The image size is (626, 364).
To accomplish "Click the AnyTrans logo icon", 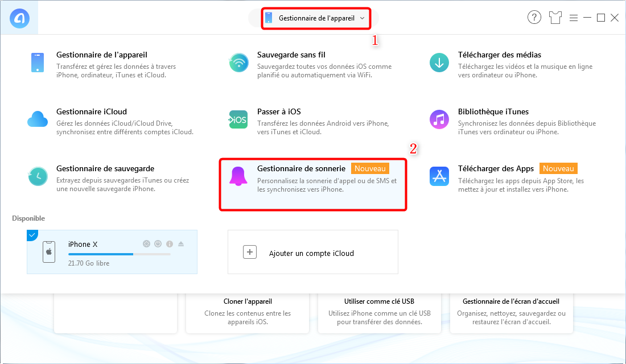I will [x=19, y=18].
